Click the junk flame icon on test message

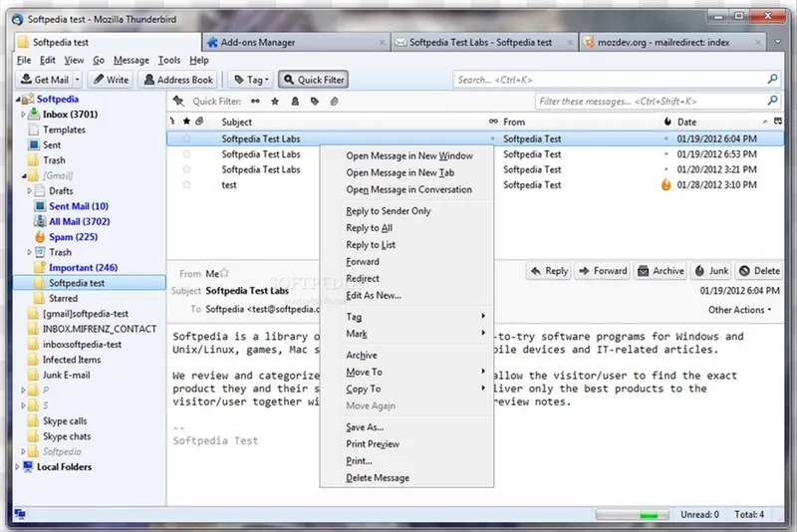point(665,184)
